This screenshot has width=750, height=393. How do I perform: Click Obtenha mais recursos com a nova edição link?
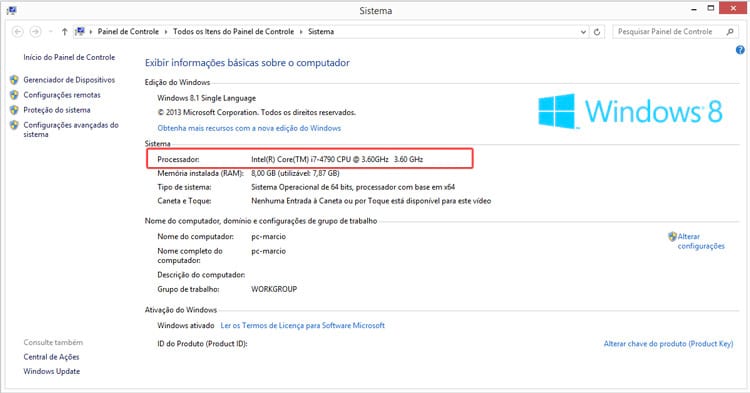[249, 128]
